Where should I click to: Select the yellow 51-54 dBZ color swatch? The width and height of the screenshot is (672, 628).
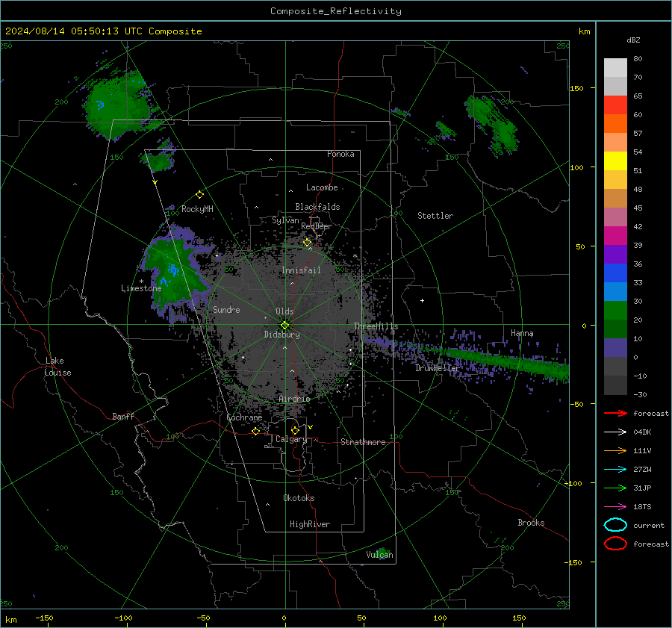(x=615, y=161)
